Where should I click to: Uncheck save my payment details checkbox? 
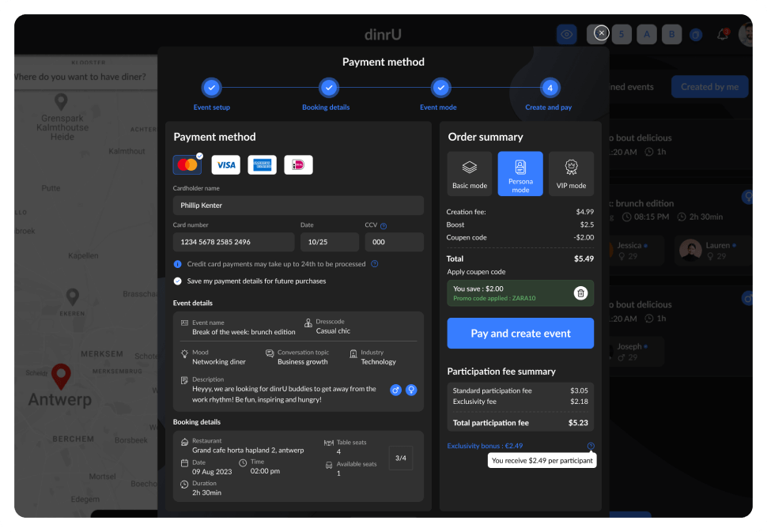coord(177,281)
